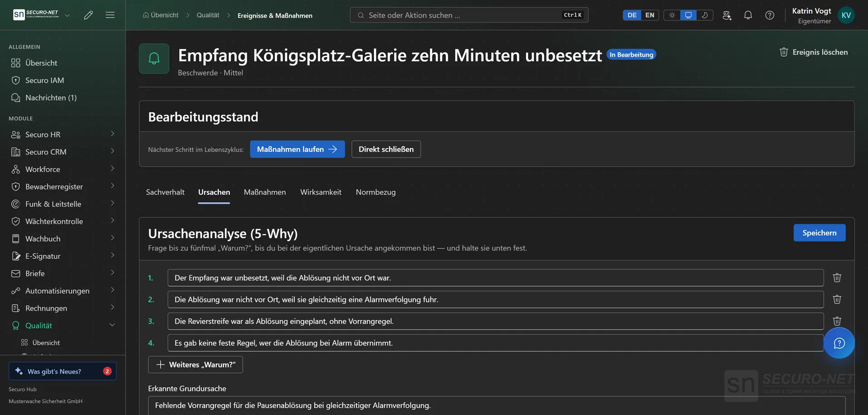Enable light theme with sun icon
The image size is (868, 415).
click(672, 15)
